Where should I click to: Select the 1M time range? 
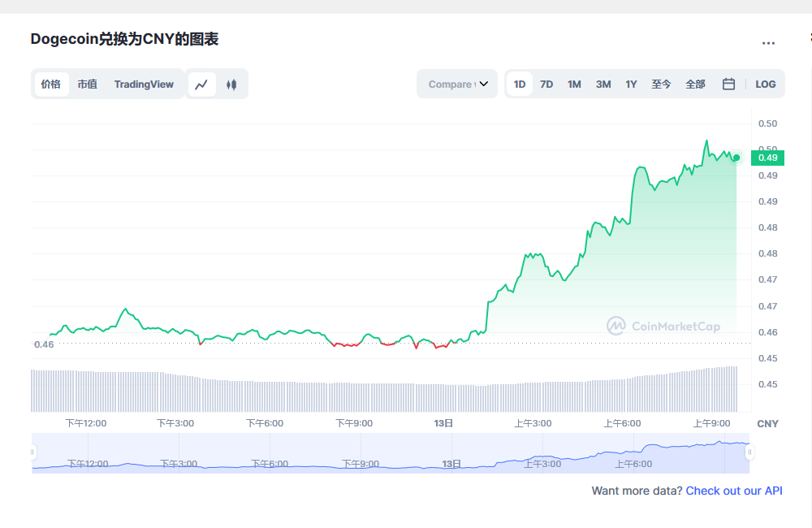(574, 84)
